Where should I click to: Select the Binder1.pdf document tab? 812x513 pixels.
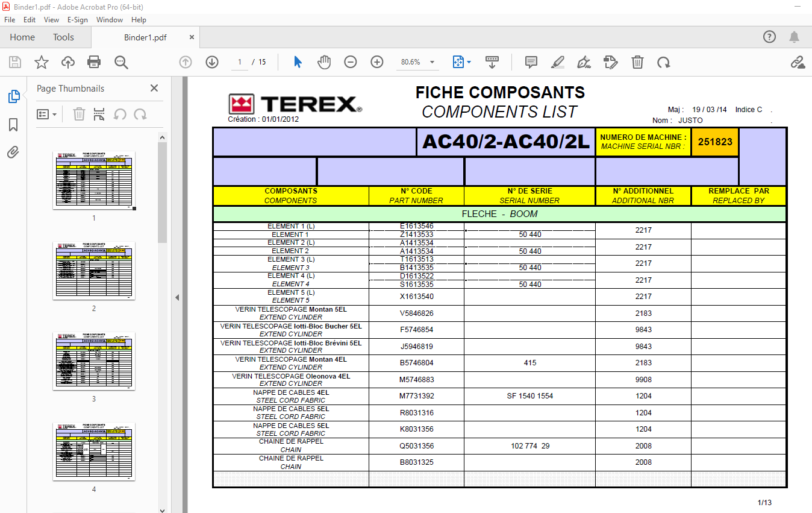[x=145, y=37]
